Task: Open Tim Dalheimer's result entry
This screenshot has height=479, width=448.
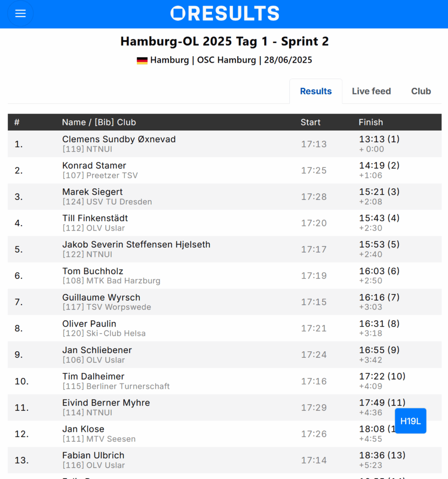Action: (x=224, y=381)
